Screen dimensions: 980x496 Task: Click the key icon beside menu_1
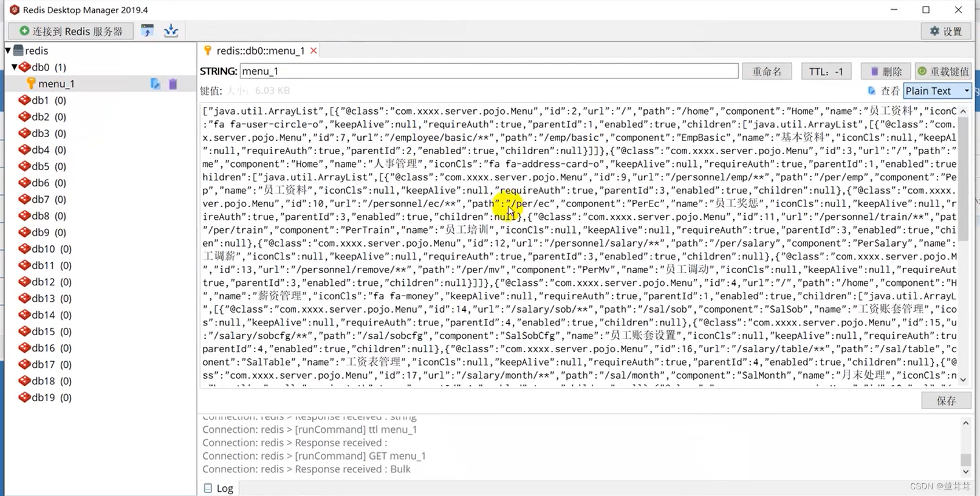31,83
